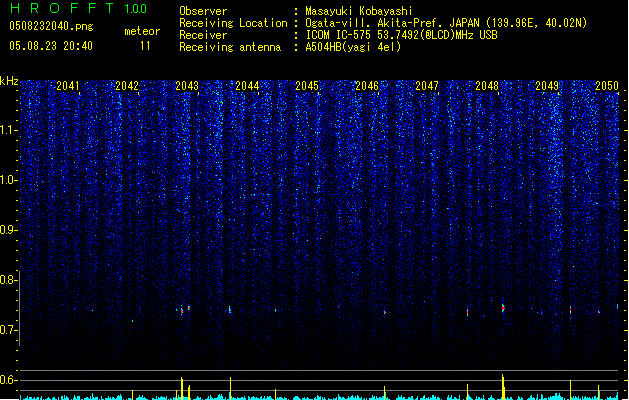The width and height of the screenshot is (629, 400).
Task: Click the 0.8 kHz axis label
Action: [8, 280]
